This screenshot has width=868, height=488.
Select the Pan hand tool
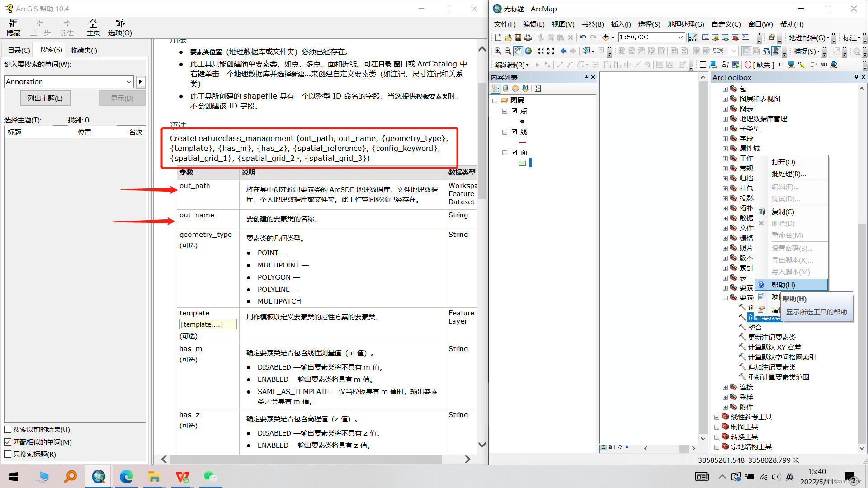click(x=518, y=51)
